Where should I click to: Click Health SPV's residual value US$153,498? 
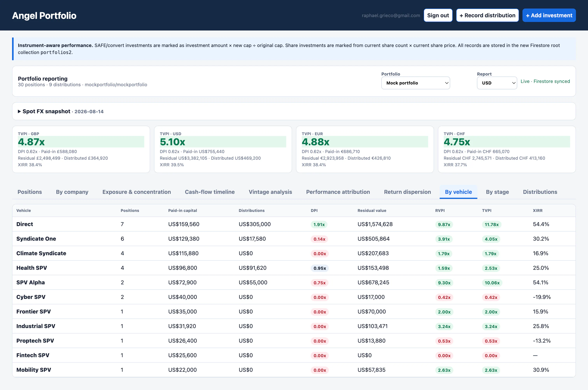click(x=373, y=268)
